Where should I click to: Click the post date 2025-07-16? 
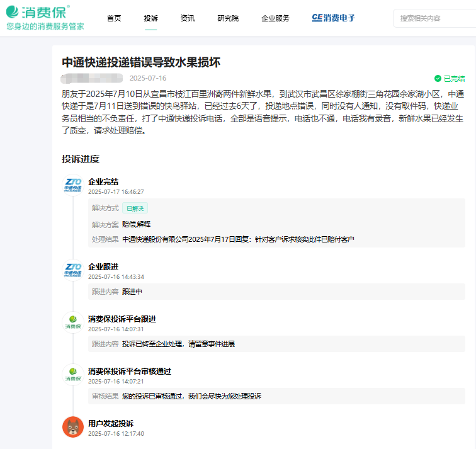[x=148, y=78]
